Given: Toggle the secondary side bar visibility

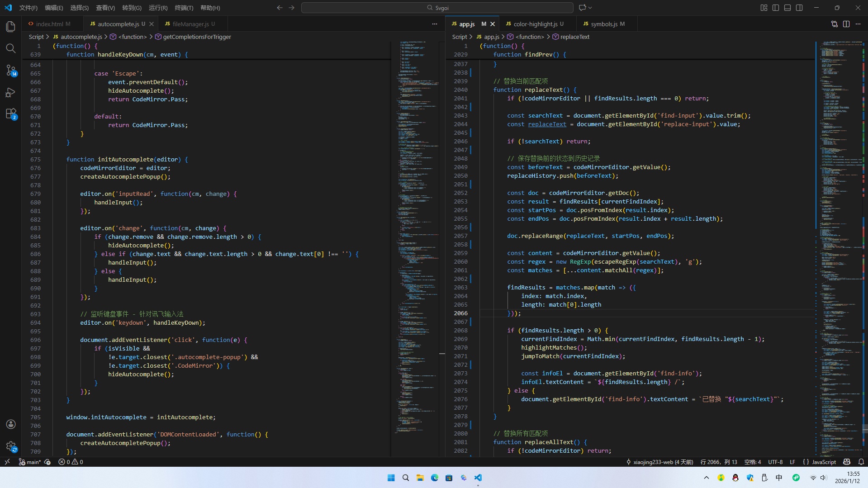Looking at the screenshot, I should [x=799, y=8].
